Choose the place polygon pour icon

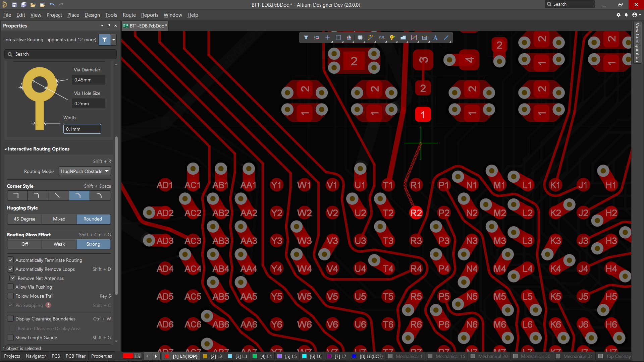click(403, 38)
